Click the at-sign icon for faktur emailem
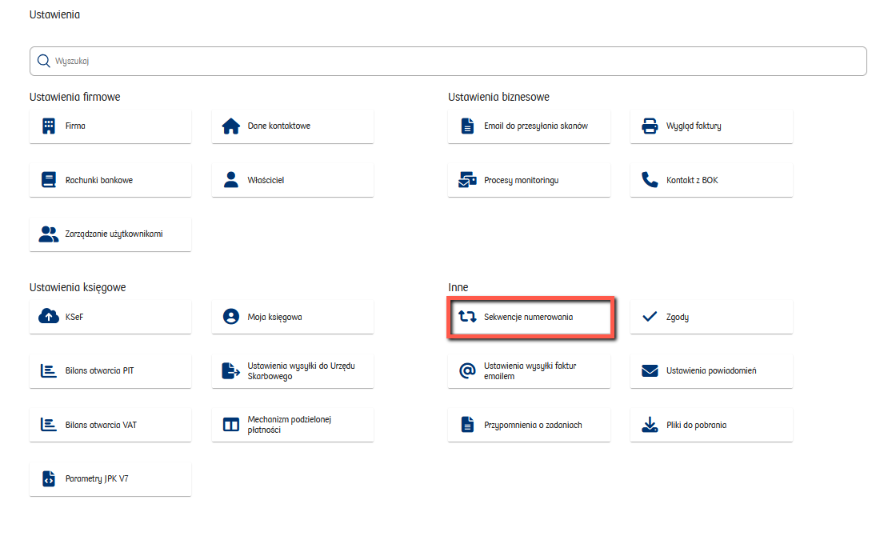 [468, 370]
